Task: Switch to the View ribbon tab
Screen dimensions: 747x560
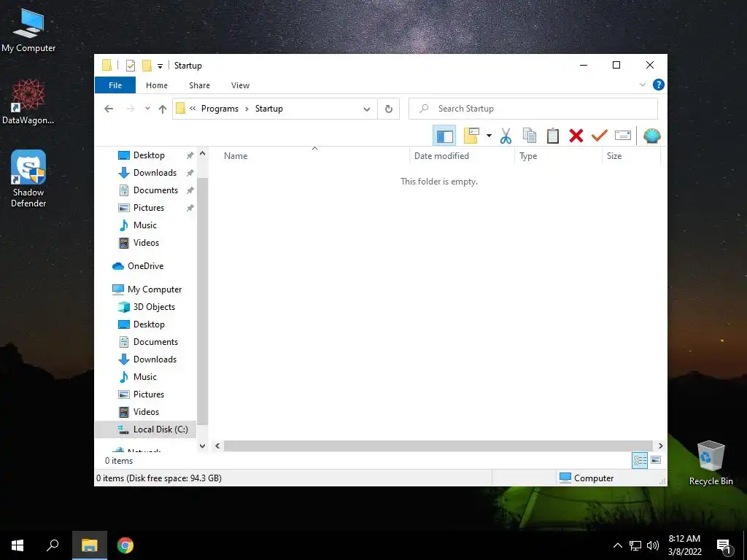Action: point(240,85)
